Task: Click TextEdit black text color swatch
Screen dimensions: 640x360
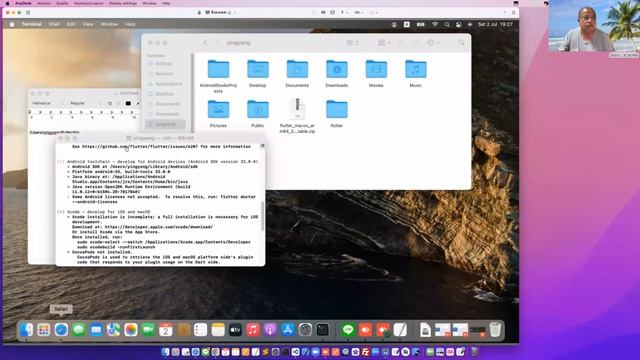Action: point(128,103)
